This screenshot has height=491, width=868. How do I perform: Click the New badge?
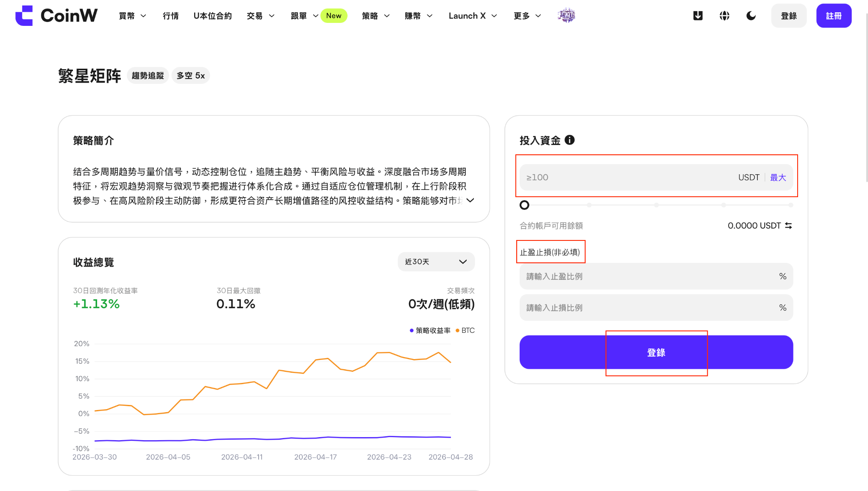coord(334,16)
